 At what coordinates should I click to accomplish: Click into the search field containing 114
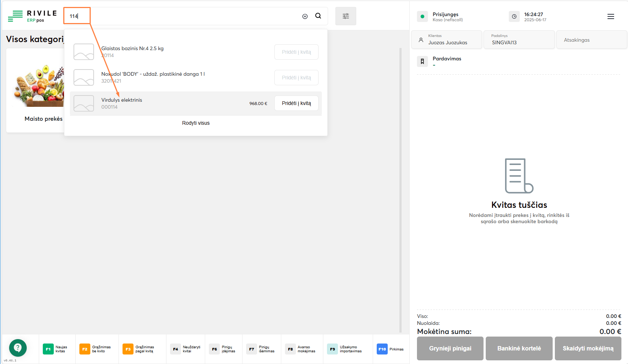tap(183, 16)
